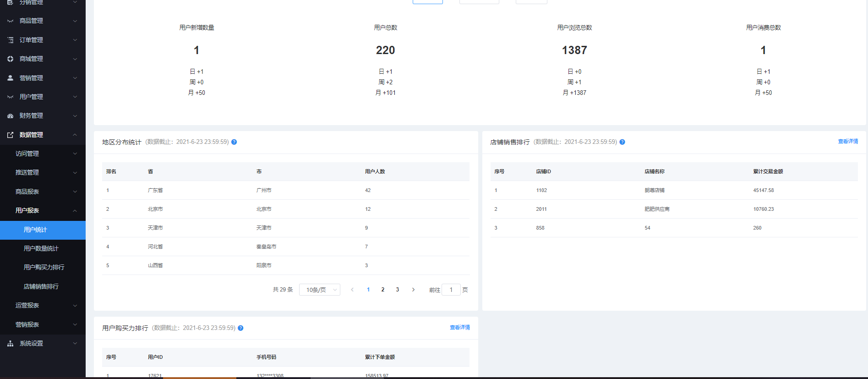Click the 财务管理 sidebar icon
This screenshot has width=868, height=379.
coord(10,116)
